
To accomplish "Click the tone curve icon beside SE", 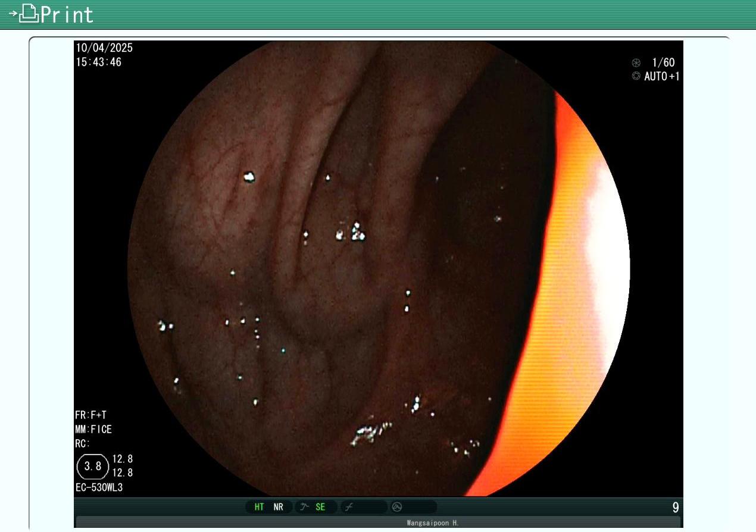I will tap(304, 507).
